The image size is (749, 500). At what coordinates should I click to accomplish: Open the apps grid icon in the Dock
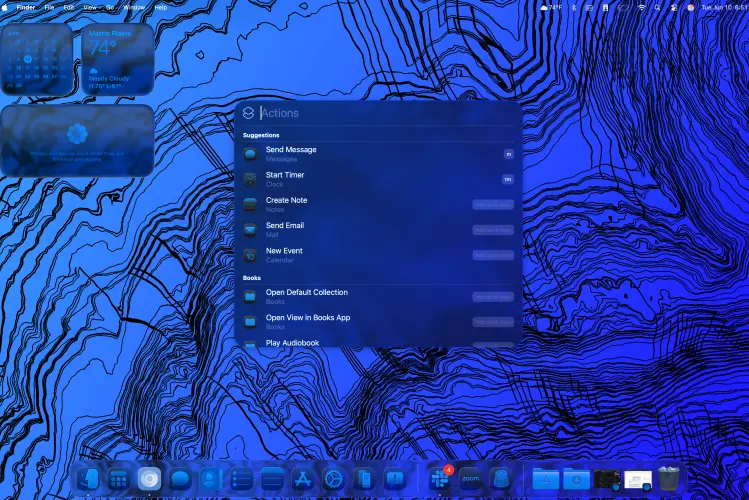118,479
